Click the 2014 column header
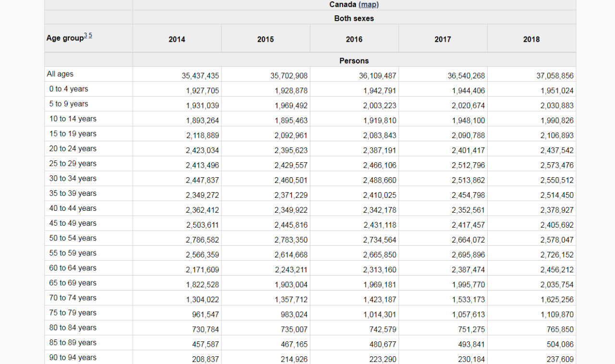This screenshot has width=615, height=364. [x=177, y=39]
